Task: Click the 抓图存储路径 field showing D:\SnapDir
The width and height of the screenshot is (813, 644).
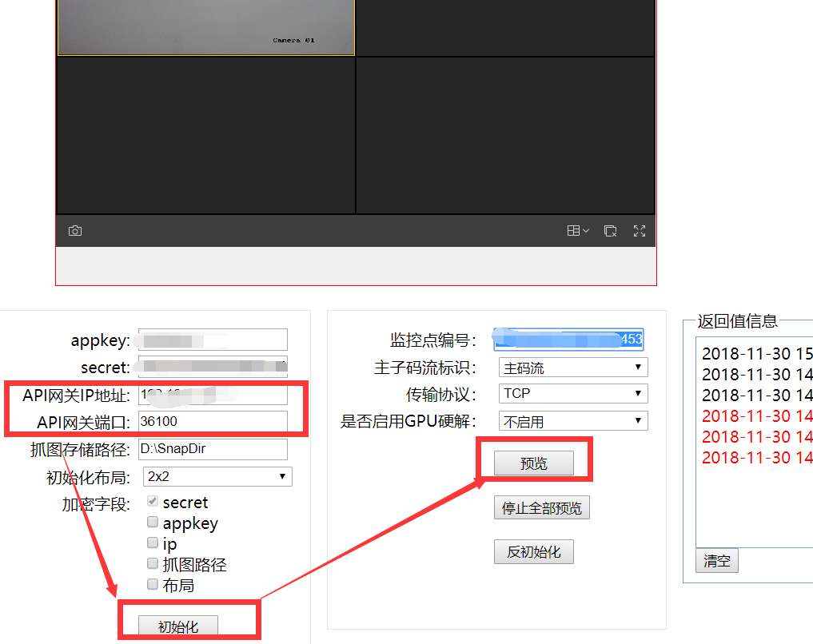Action: click(x=213, y=449)
